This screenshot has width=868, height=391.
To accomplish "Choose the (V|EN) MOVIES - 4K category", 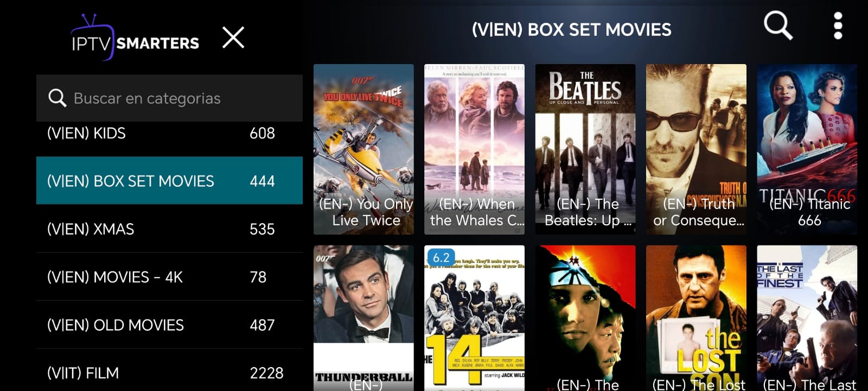I will point(169,277).
